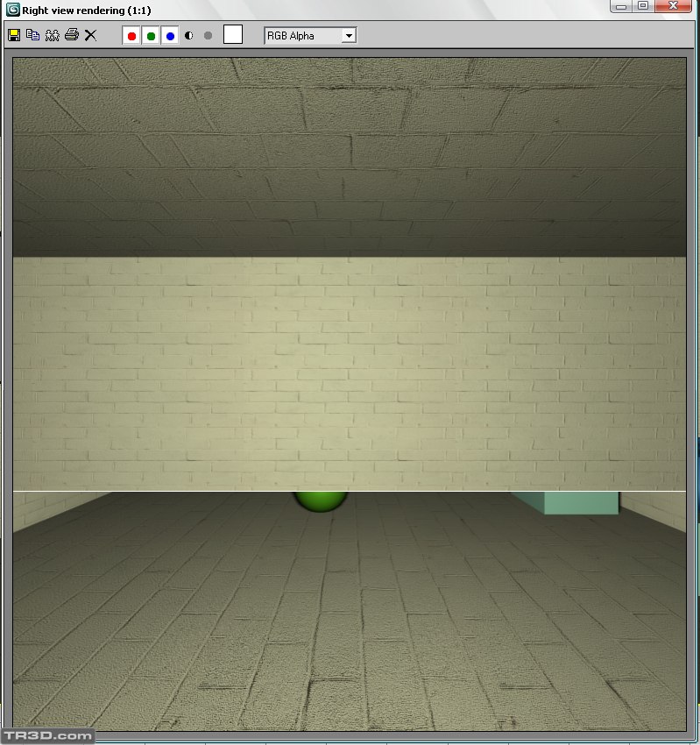Open the window menu via the title bar app icon

(x=13, y=8)
